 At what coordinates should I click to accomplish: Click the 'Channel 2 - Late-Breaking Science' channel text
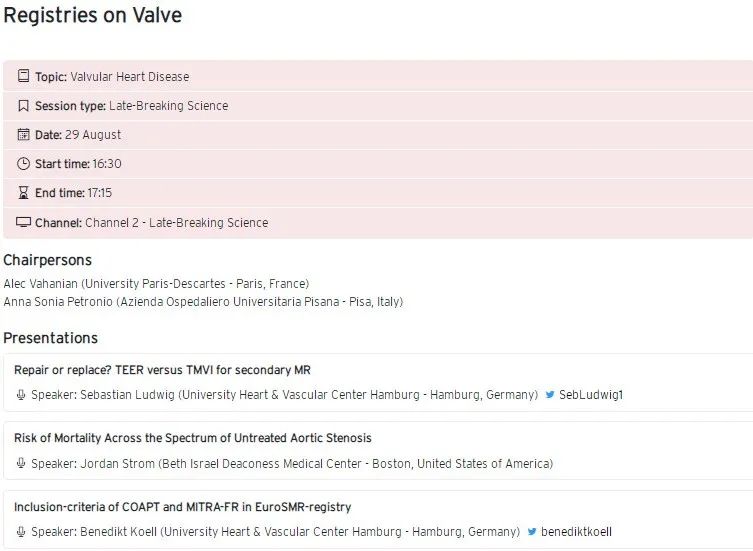coord(176,223)
